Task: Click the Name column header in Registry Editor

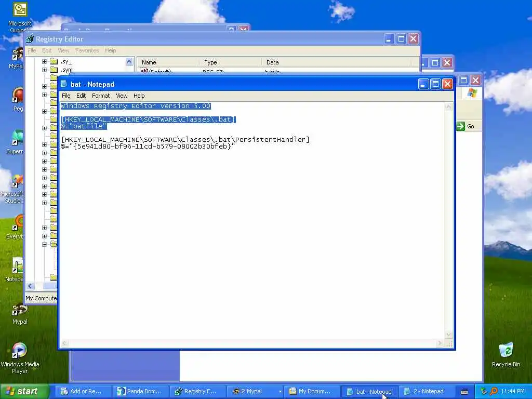Action: 168,62
